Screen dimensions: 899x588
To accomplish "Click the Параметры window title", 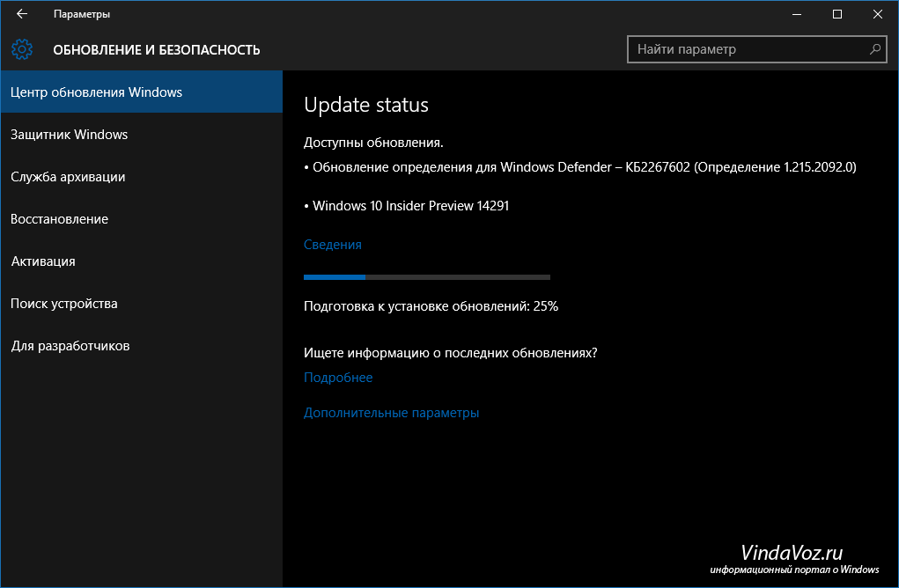I will pyautogui.click(x=81, y=14).
